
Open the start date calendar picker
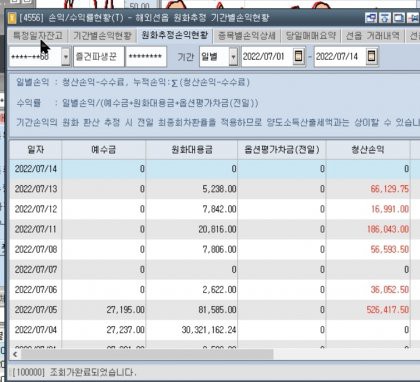[x=298, y=56]
